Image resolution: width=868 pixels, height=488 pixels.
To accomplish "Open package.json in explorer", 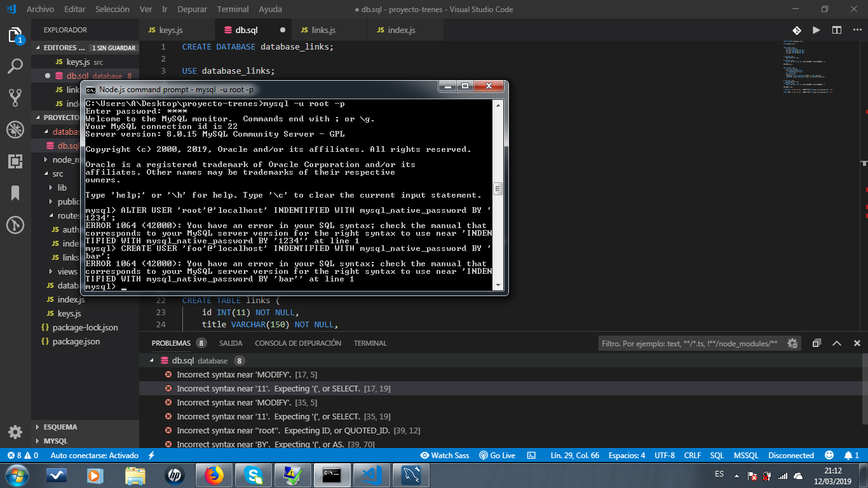I will click(x=86, y=341).
